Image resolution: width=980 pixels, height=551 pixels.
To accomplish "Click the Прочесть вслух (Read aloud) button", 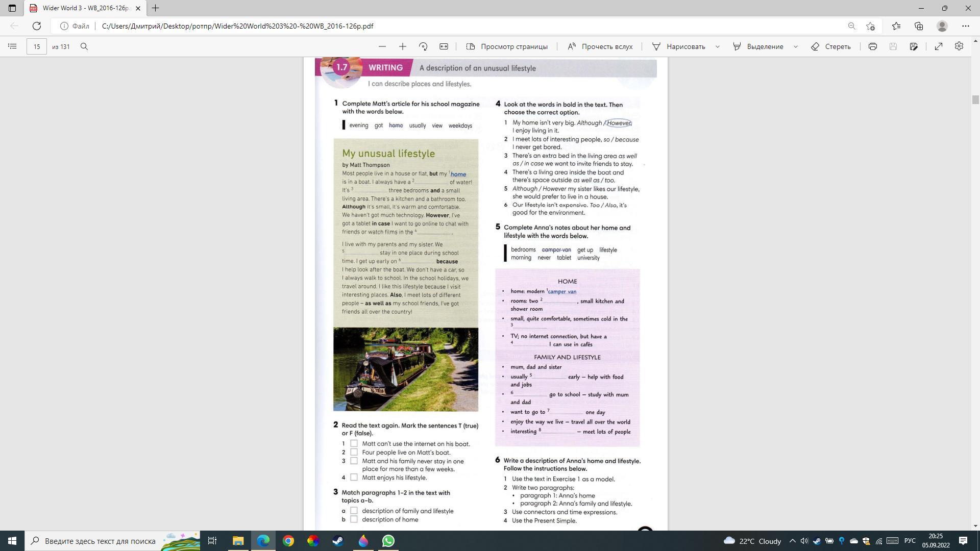I will [600, 46].
